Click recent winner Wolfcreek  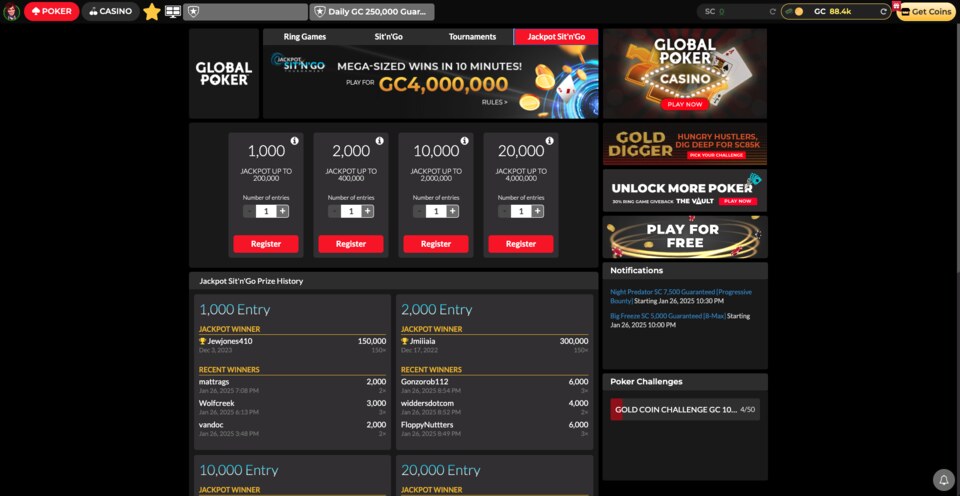click(217, 403)
